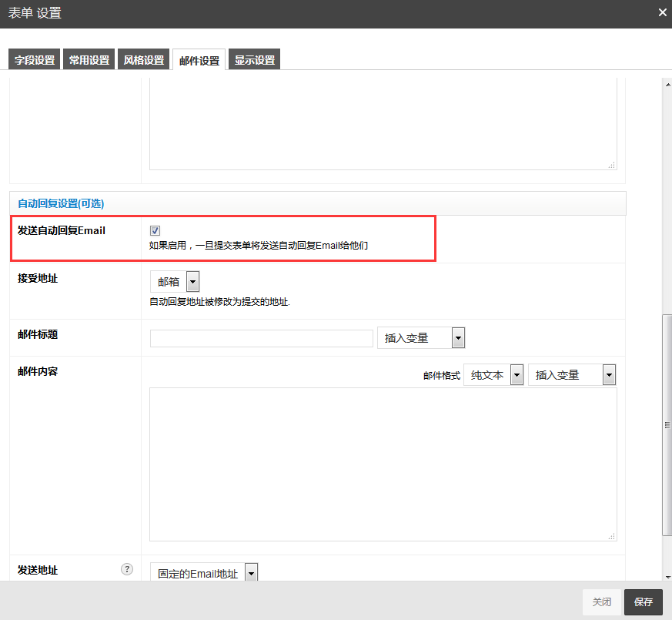The height and width of the screenshot is (620, 672).
Task: Open 插入变量 dropdown beside 邮件格式
Action: 572,375
